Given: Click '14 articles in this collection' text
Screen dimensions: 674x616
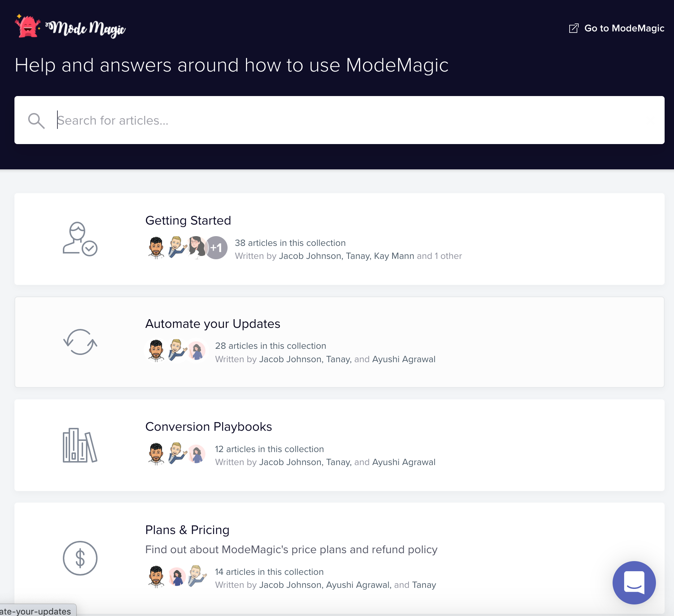Looking at the screenshot, I should click(x=269, y=572).
